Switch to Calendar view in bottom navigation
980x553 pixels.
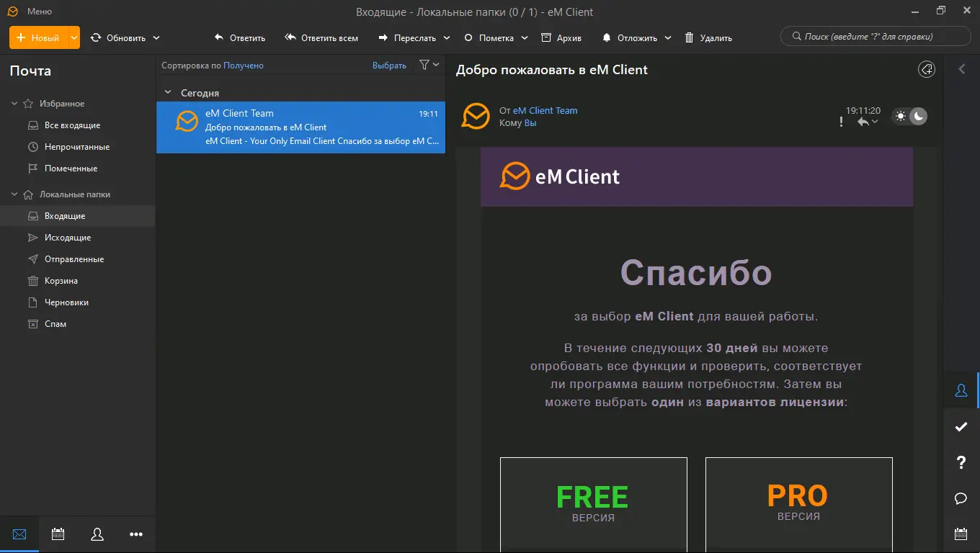58,534
